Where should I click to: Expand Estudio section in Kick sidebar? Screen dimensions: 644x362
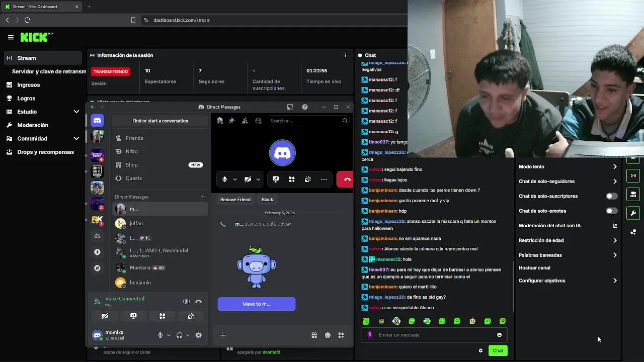(x=76, y=112)
